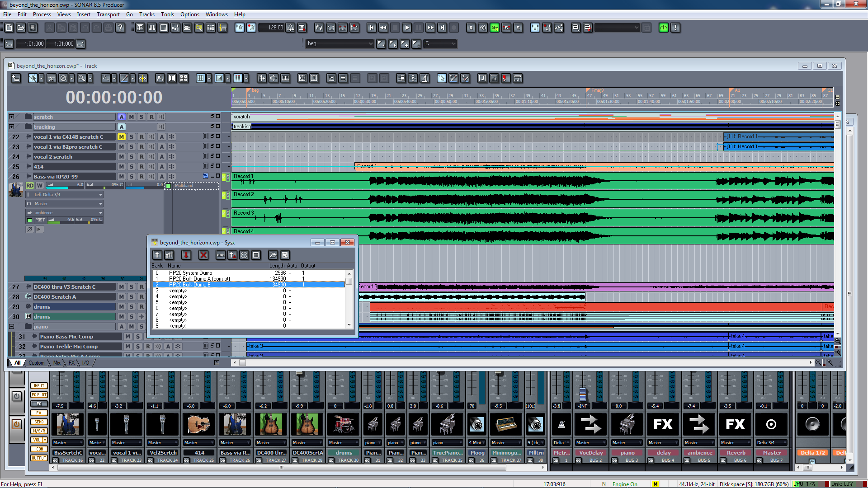Expand the tracking track folder
868x488 pixels.
tap(12, 127)
